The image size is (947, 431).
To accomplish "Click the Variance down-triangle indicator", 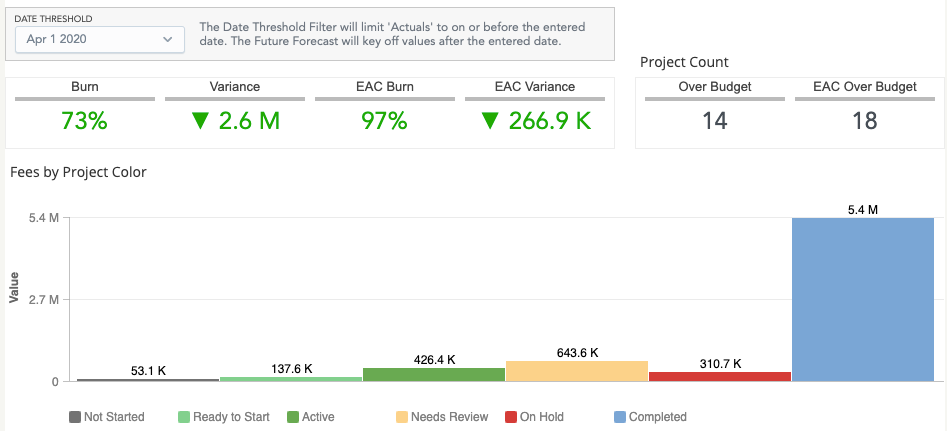I will click(x=201, y=121).
